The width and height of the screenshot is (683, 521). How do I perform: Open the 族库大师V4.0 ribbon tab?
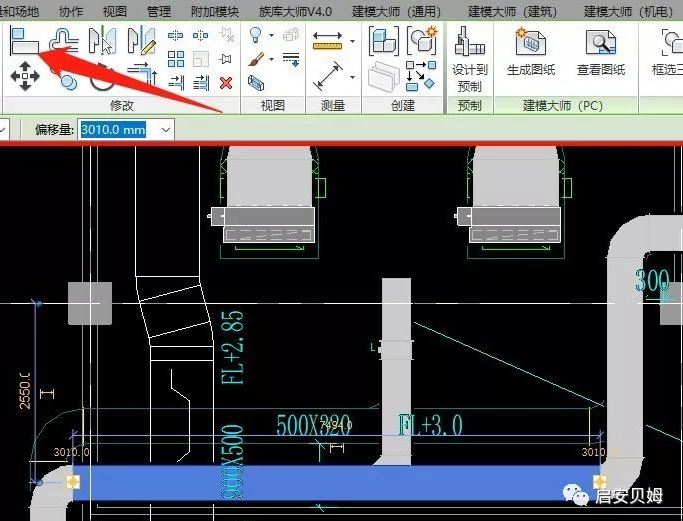point(295,11)
